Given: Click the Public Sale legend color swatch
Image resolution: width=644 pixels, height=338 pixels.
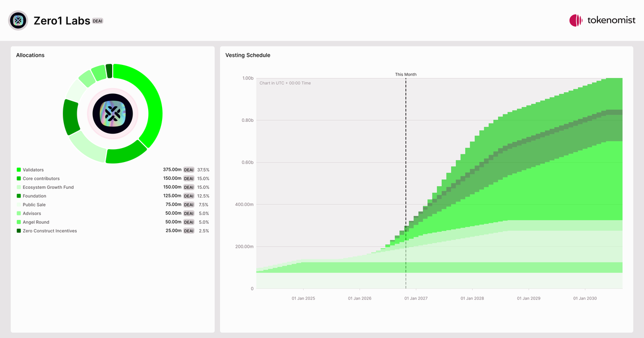Looking at the screenshot, I should pos(19,204).
